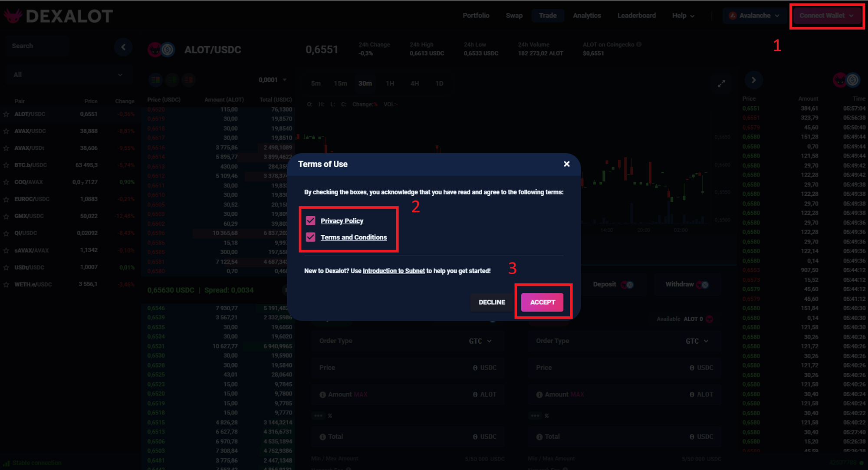Switch chart interval to 1H

(x=390, y=83)
